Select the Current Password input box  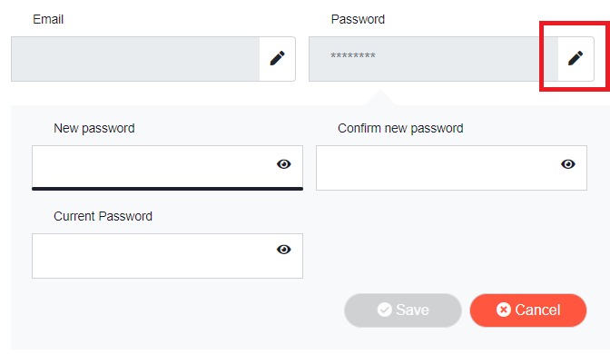[150, 255]
